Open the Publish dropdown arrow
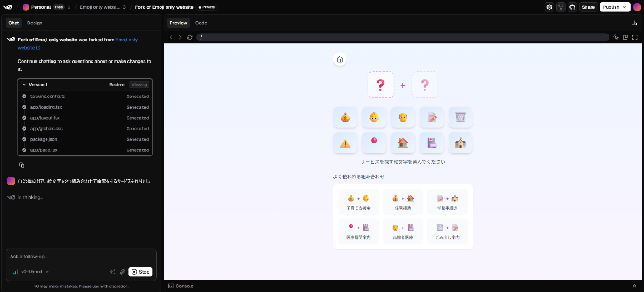The width and height of the screenshot is (644, 292). click(x=624, y=7)
